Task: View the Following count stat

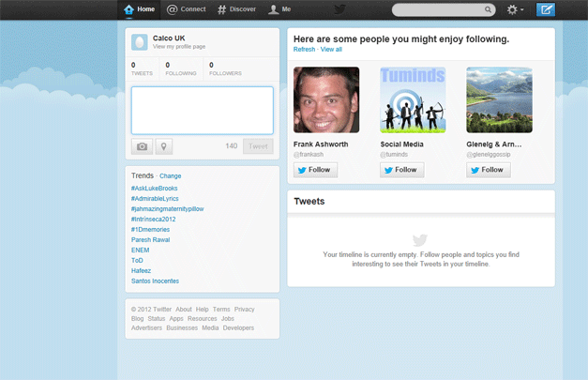Action: pyautogui.click(x=181, y=69)
